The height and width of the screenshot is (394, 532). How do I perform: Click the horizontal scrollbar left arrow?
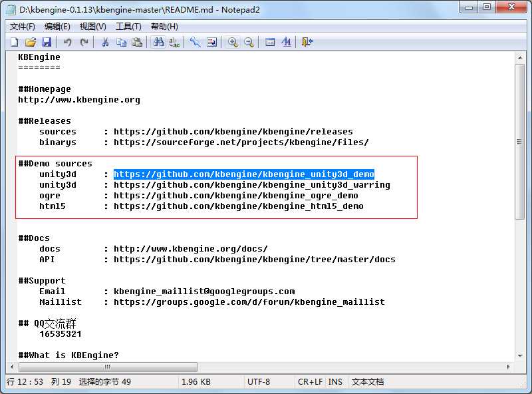(x=12, y=367)
